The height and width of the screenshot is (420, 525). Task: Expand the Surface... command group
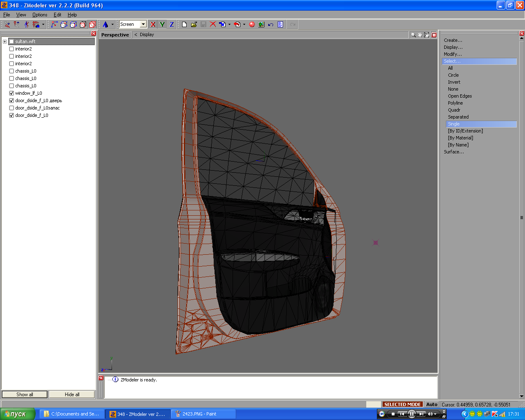(x=454, y=152)
